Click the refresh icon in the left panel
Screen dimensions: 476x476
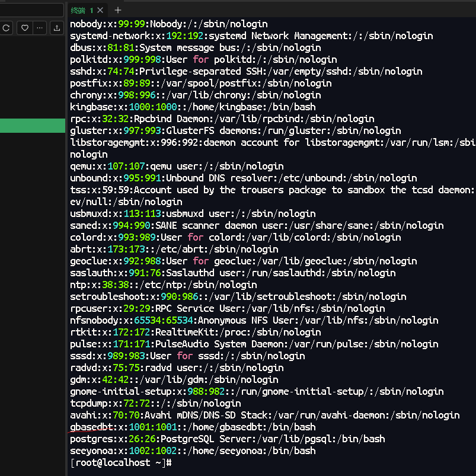tap(6, 28)
